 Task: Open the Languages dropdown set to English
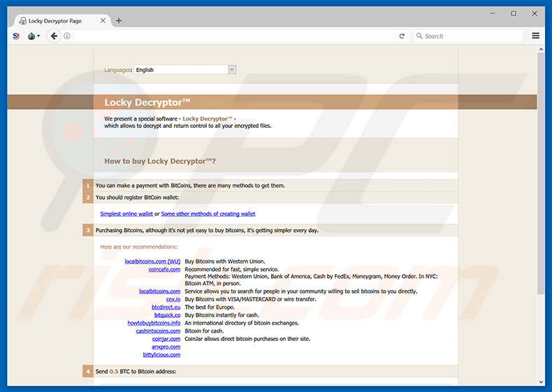tap(185, 70)
